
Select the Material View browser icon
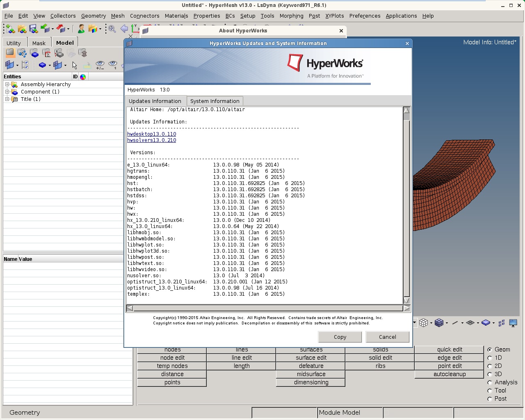click(47, 53)
